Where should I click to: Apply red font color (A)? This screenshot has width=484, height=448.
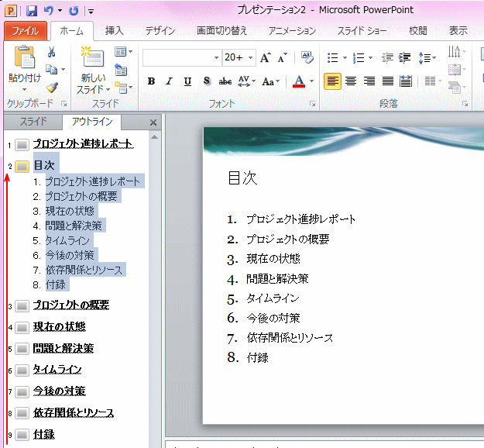[299, 81]
